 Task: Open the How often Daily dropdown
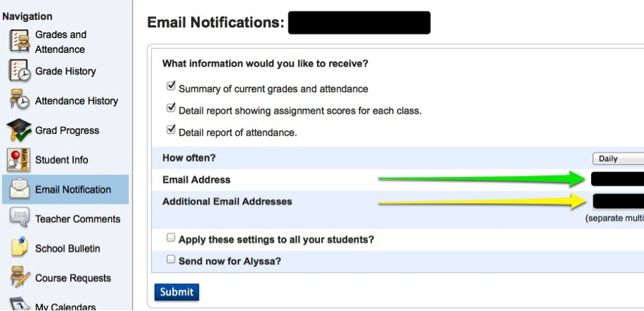pos(618,159)
